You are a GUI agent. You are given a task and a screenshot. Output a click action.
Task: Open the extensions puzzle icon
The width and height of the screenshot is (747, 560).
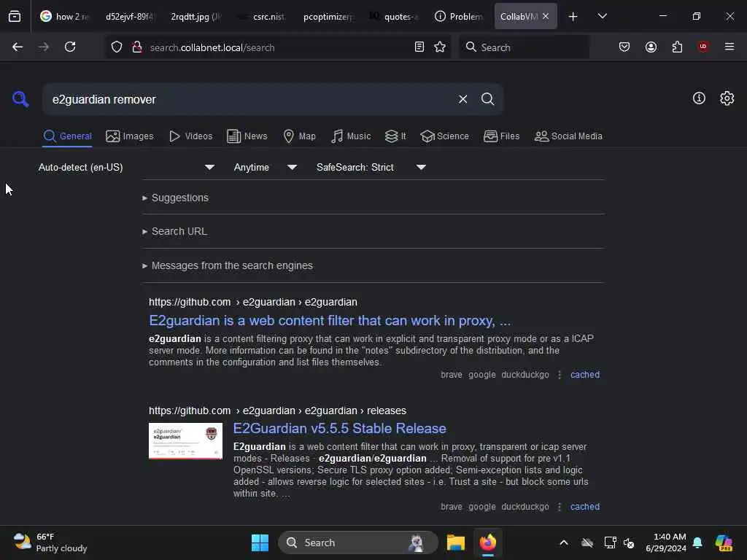tap(677, 47)
